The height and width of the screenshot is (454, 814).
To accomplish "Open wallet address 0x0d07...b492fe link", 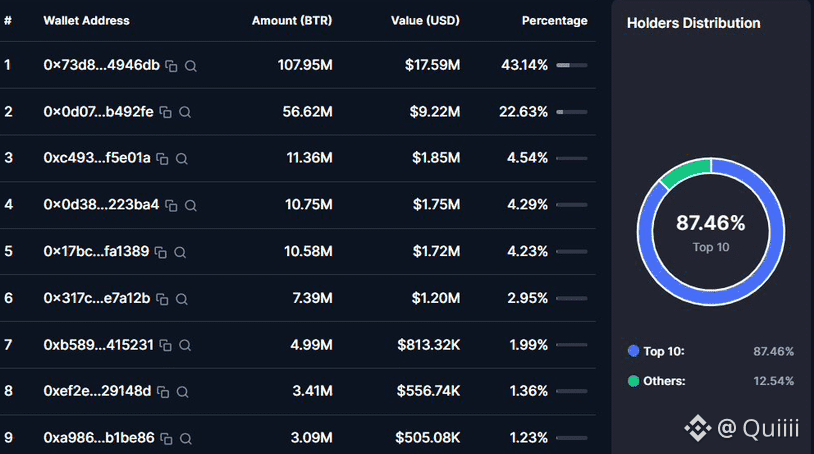I will point(99,112).
